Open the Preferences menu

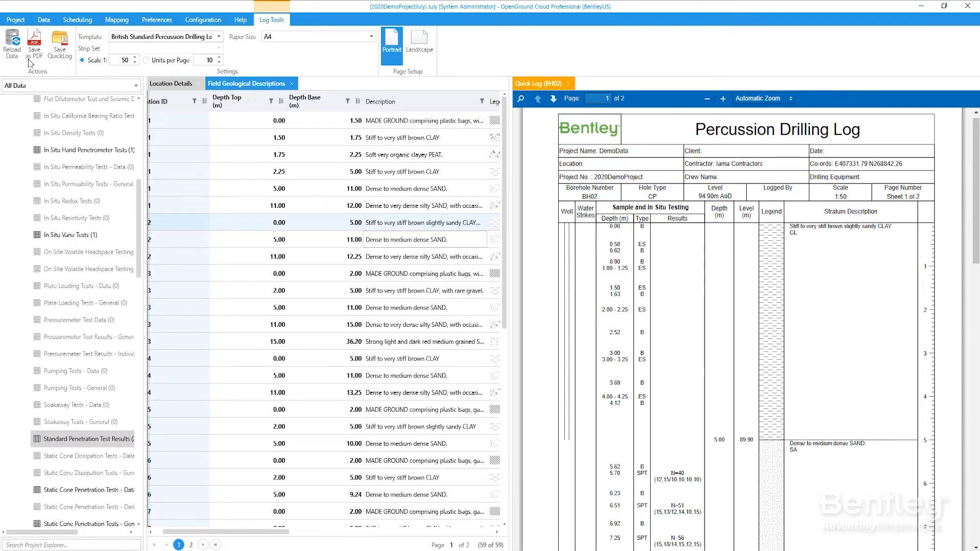[x=157, y=20]
